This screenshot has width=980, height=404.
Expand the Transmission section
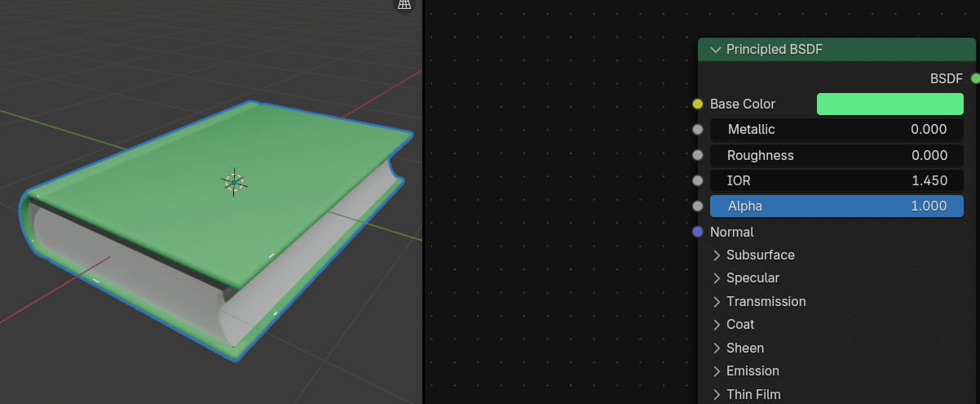[x=717, y=302]
